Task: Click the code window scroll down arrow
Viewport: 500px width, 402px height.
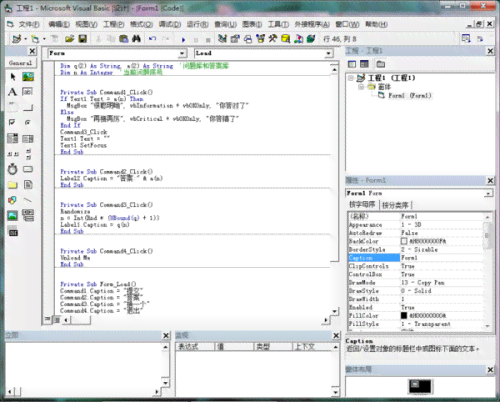Action: click(335, 311)
